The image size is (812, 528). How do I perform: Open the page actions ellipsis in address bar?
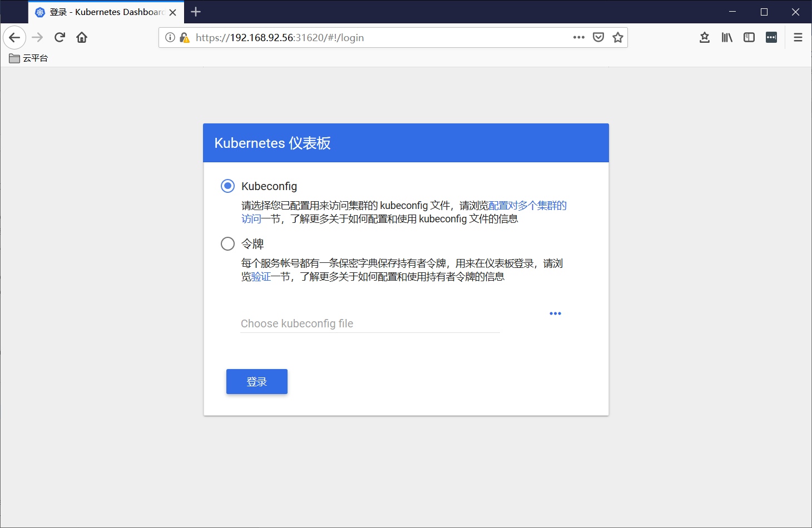click(578, 37)
